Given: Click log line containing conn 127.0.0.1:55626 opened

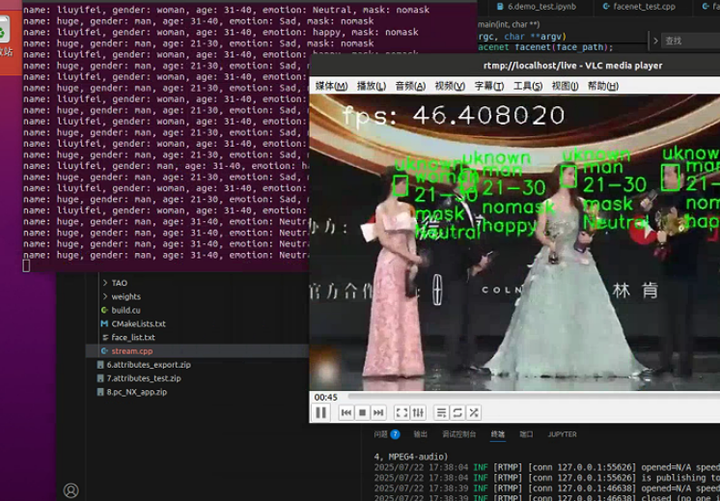Looking at the screenshot, I should tap(547, 467).
